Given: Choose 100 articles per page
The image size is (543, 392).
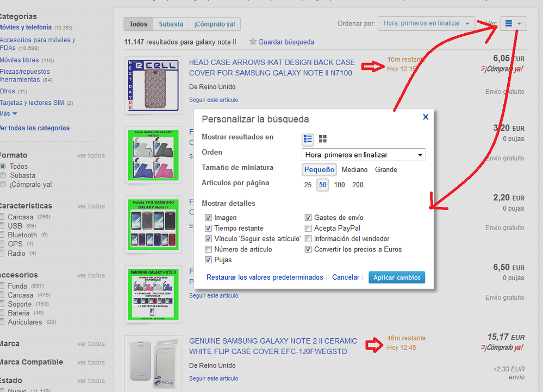Looking at the screenshot, I should [340, 185].
